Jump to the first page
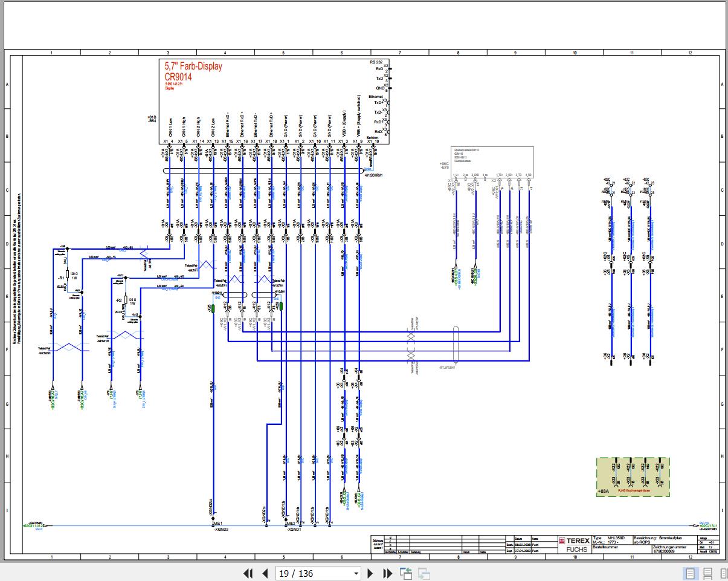This screenshot has height=581, width=728. (x=248, y=573)
